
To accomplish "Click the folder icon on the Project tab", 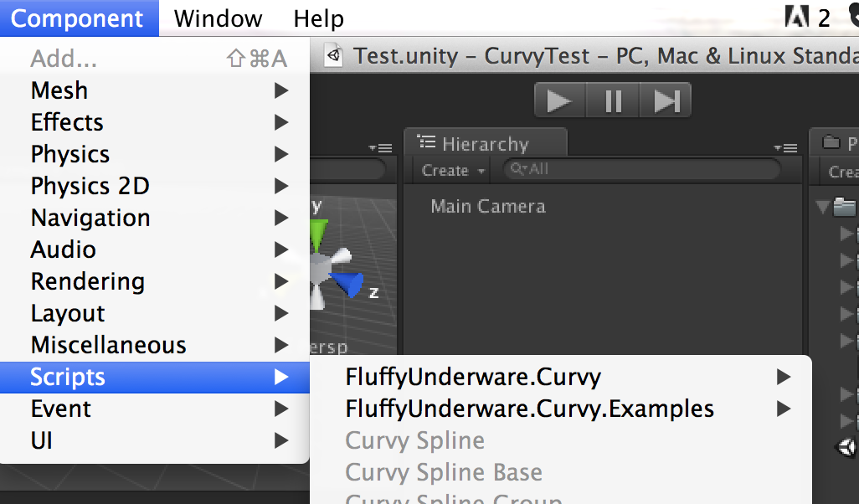I will click(x=831, y=142).
